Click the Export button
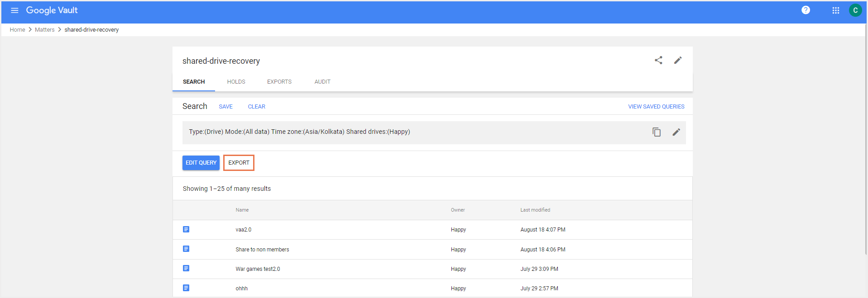The image size is (868, 298). pos(239,163)
